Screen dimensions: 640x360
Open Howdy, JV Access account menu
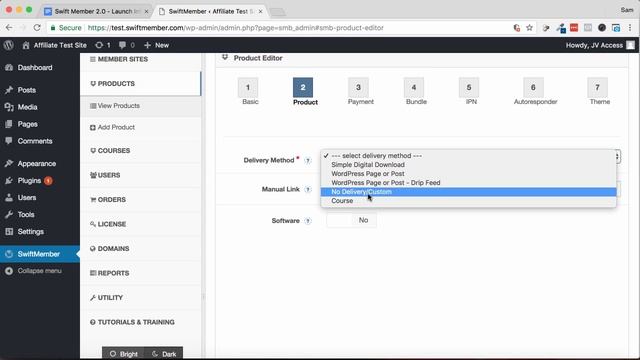tap(600, 45)
